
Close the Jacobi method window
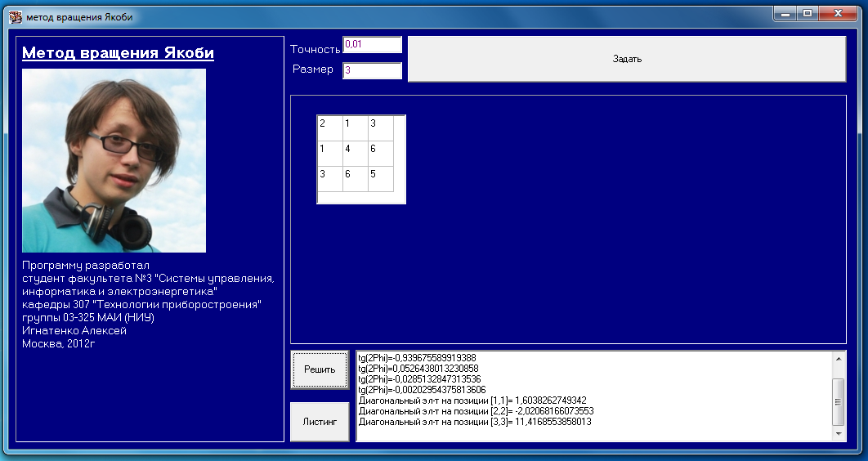pos(838,13)
